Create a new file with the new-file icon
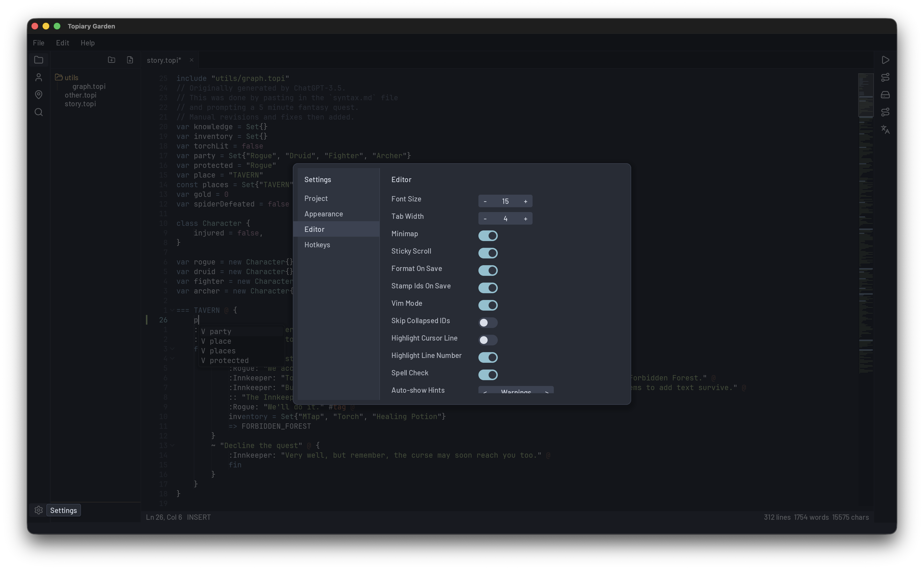This screenshot has height=570, width=924. (130, 60)
